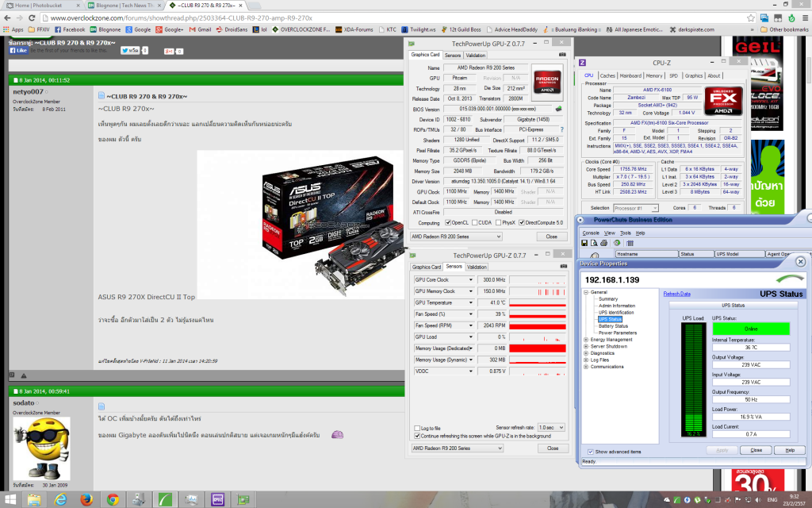The width and height of the screenshot is (812, 508).
Task: Click the PowerChute green refresh toolbar icon
Action: pyautogui.click(x=617, y=243)
